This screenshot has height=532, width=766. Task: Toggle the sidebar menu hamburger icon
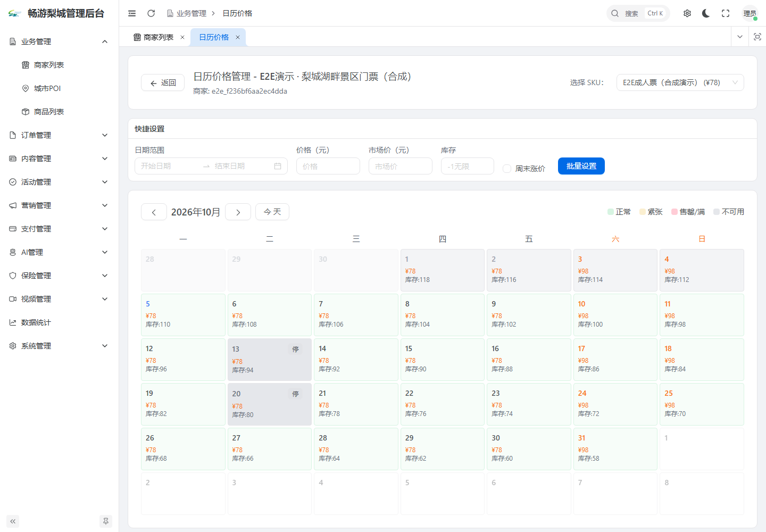pos(132,13)
